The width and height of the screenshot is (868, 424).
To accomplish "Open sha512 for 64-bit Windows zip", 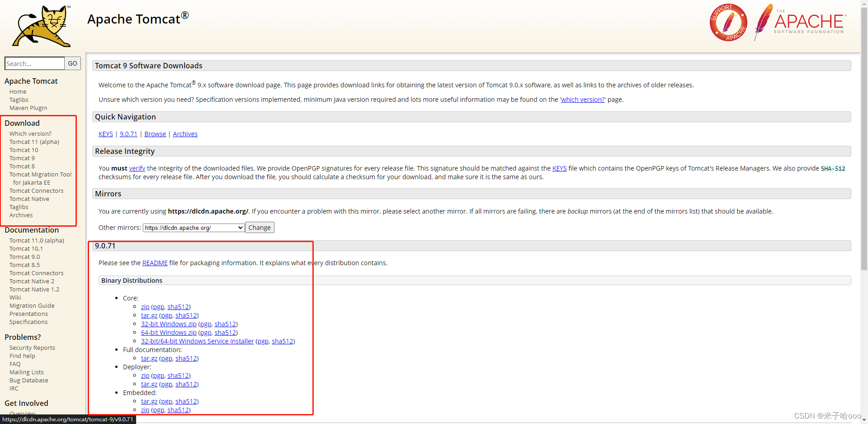I will point(225,333).
